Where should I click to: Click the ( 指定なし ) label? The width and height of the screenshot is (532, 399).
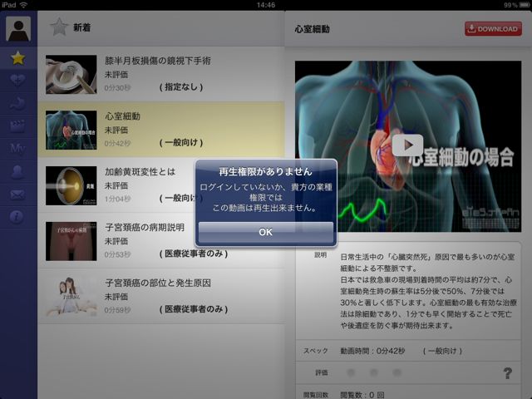tap(181, 87)
